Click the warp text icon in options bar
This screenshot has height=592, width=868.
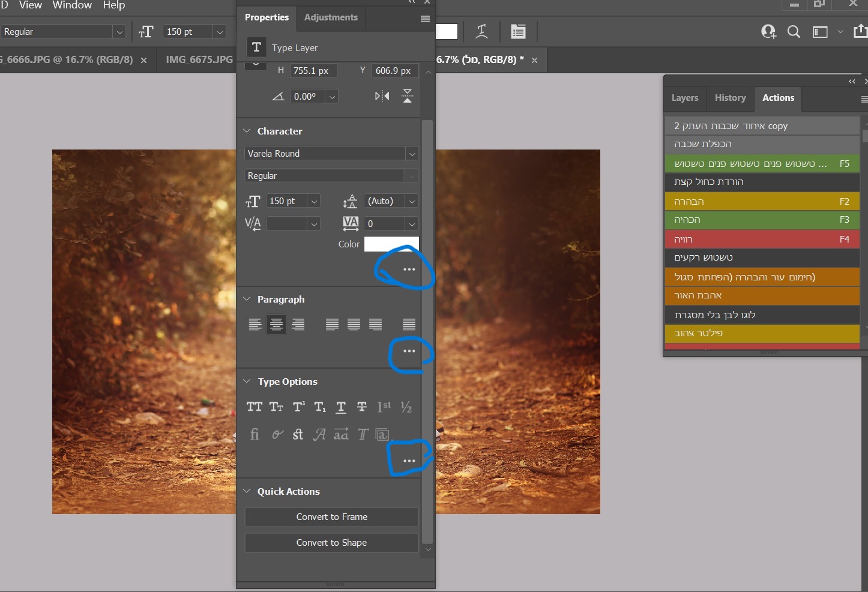[481, 32]
